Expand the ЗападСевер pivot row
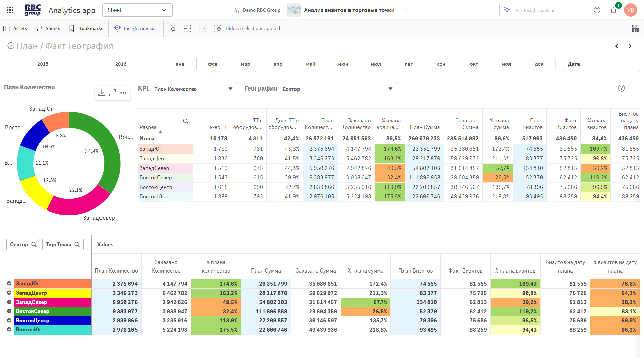The width and height of the screenshot is (644, 362). click(x=9, y=302)
